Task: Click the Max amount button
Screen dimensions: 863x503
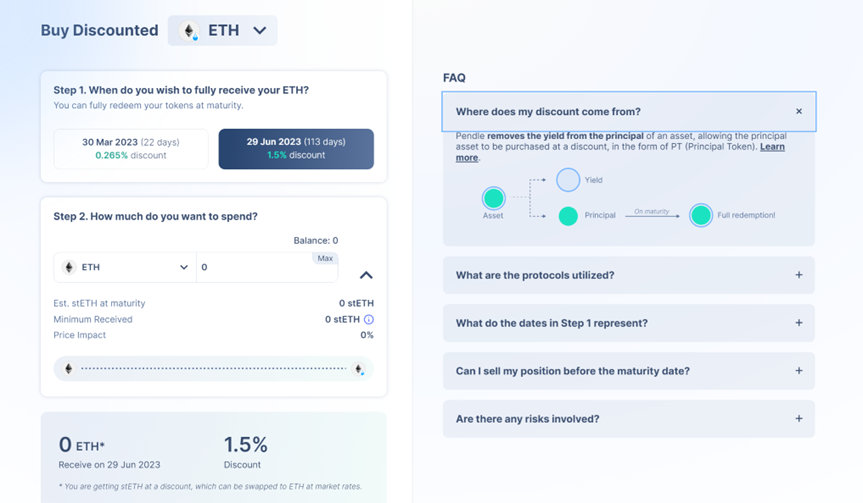Action: (x=325, y=258)
